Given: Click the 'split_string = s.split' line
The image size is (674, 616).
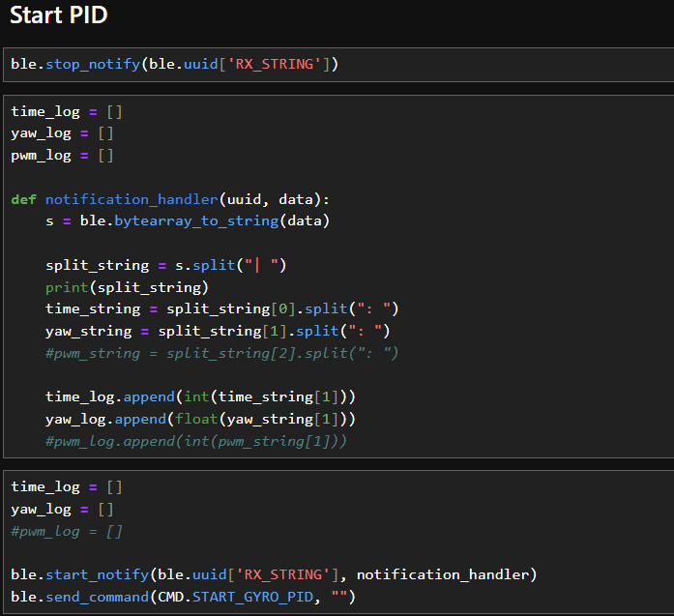Looking at the screenshot, I should [166, 265].
